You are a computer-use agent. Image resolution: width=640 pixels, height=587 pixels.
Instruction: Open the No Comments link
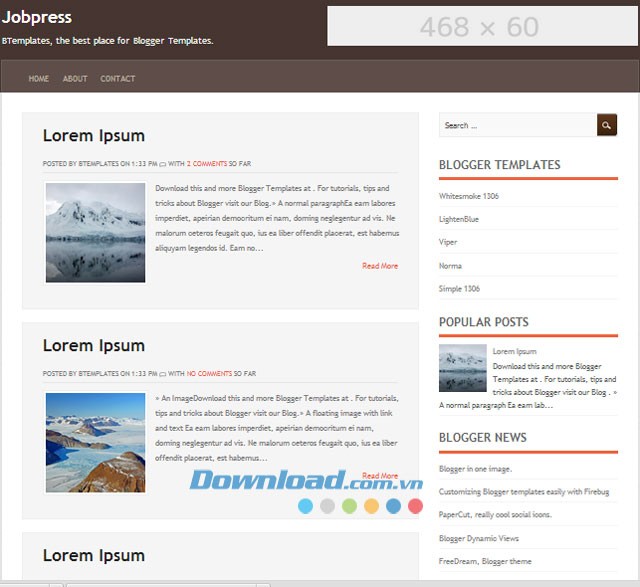click(x=209, y=373)
